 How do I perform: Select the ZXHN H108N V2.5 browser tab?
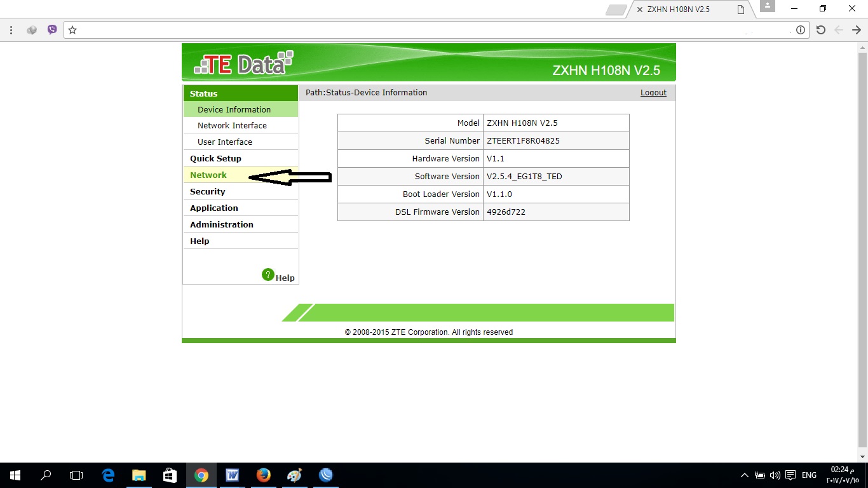691,10
